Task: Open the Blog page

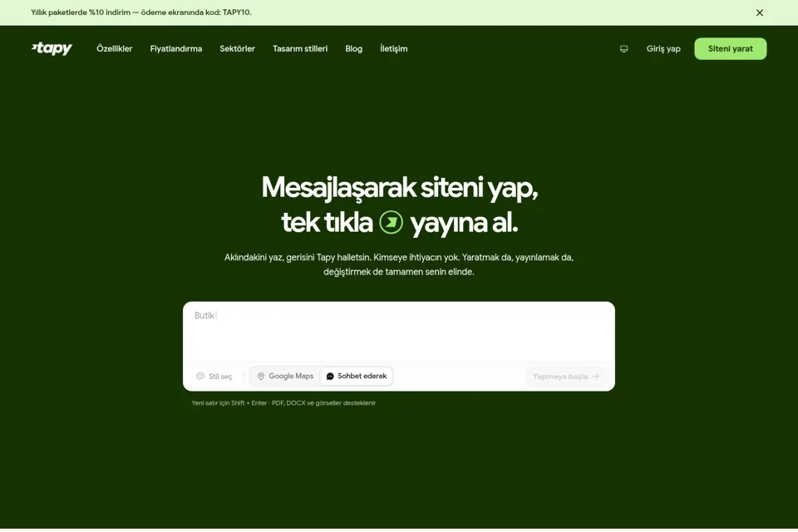Action: tap(354, 49)
